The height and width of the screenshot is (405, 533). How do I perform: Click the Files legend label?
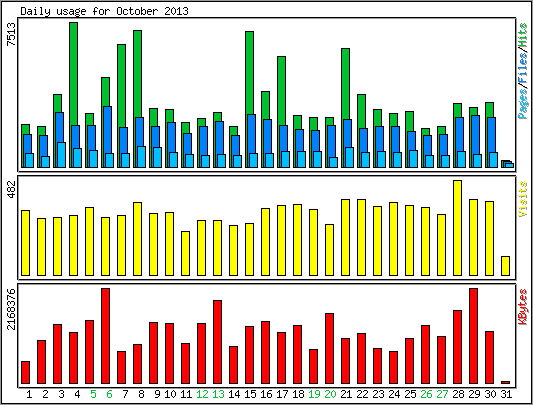[x=523, y=70]
